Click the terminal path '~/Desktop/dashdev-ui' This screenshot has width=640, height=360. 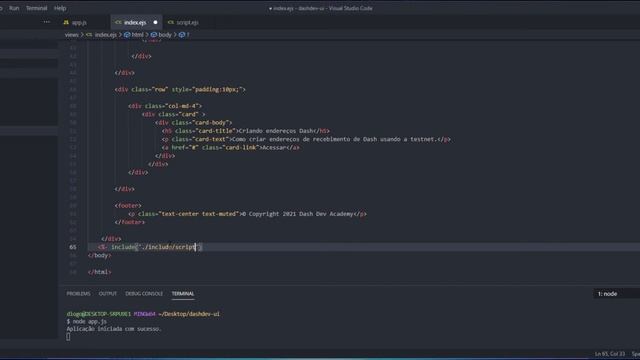coord(189,314)
